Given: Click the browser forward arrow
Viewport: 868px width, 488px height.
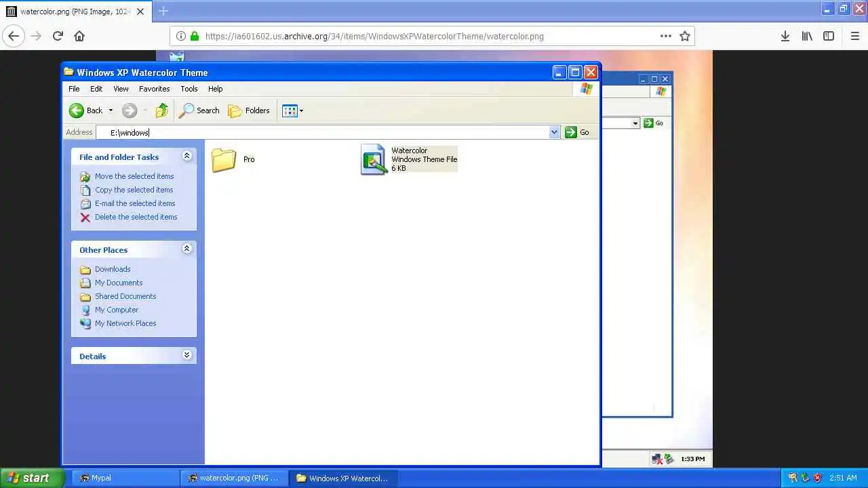Looking at the screenshot, I should click(36, 36).
